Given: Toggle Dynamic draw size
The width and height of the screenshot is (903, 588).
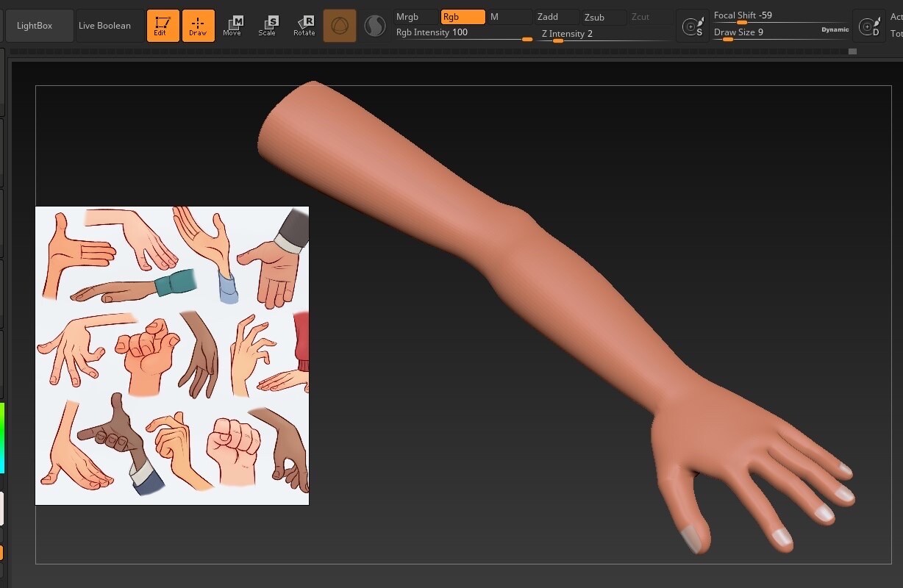Looking at the screenshot, I should (x=835, y=29).
